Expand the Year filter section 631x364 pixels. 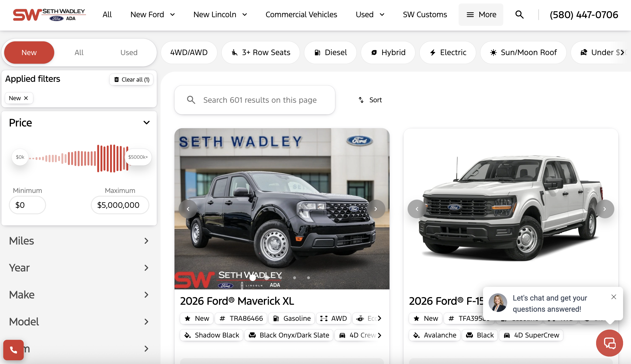click(x=79, y=268)
